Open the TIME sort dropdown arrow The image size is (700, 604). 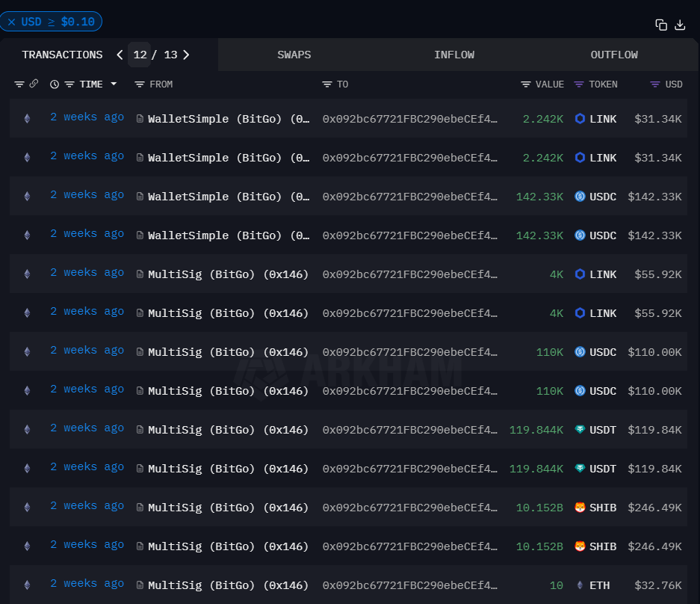click(112, 84)
